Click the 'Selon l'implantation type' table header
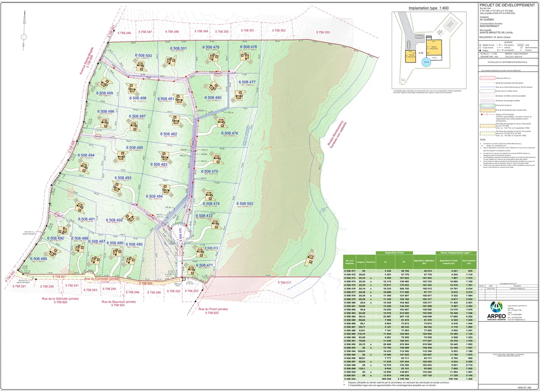This screenshot has width=540, height=392. (459, 253)
